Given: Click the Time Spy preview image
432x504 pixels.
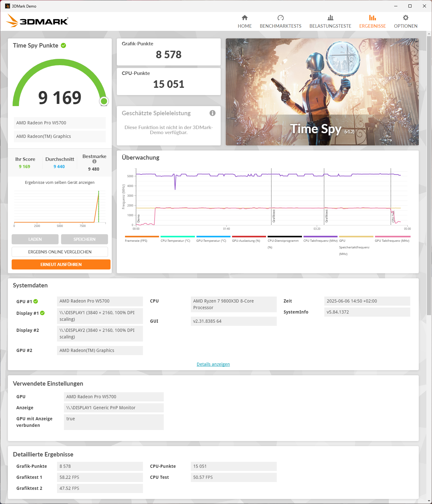Looking at the screenshot, I should tap(322, 92).
